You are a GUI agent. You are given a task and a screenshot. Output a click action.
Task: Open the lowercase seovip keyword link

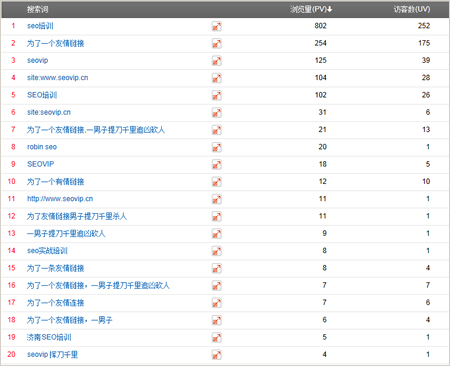pos(37,60)
